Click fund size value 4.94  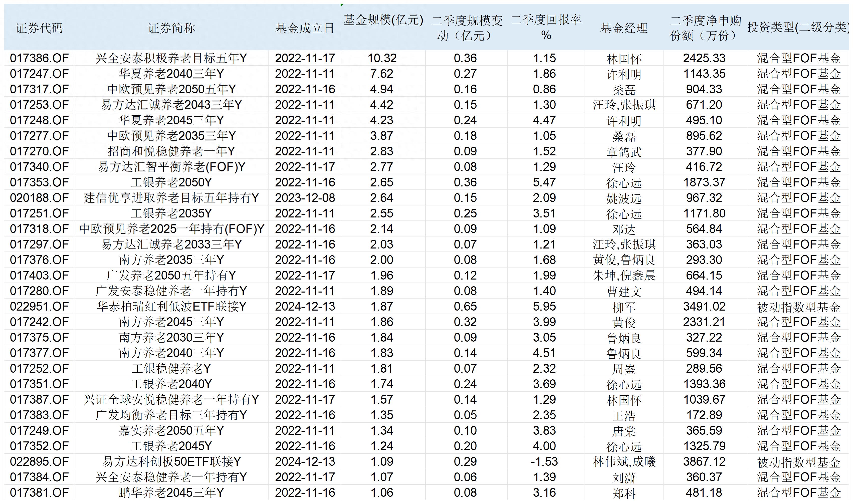coord(382,89)
